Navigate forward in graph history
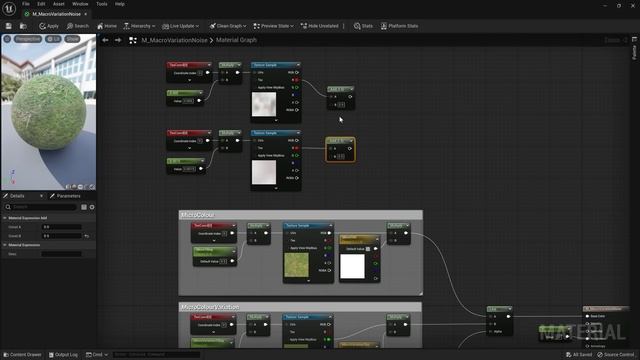 [x=118, y=40]
